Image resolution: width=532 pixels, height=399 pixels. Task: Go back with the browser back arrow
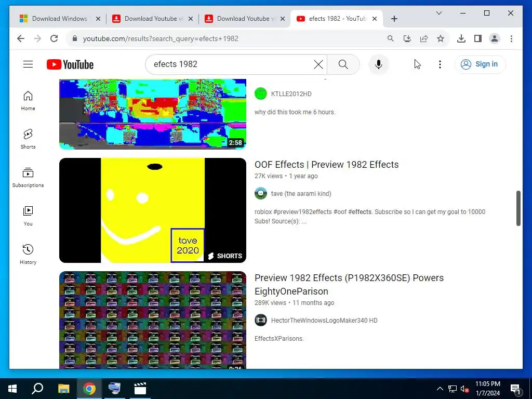[x=21, y=38]
